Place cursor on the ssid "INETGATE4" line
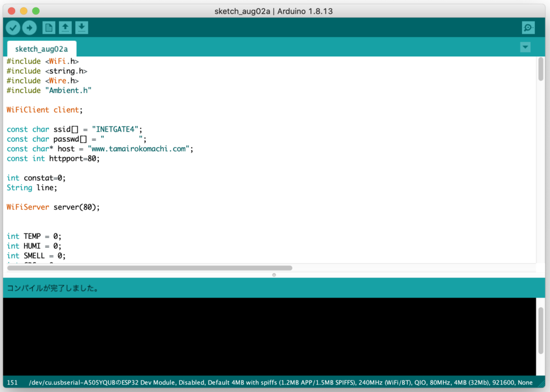Viewport: 550px width, 392px height. pos(75,129)
